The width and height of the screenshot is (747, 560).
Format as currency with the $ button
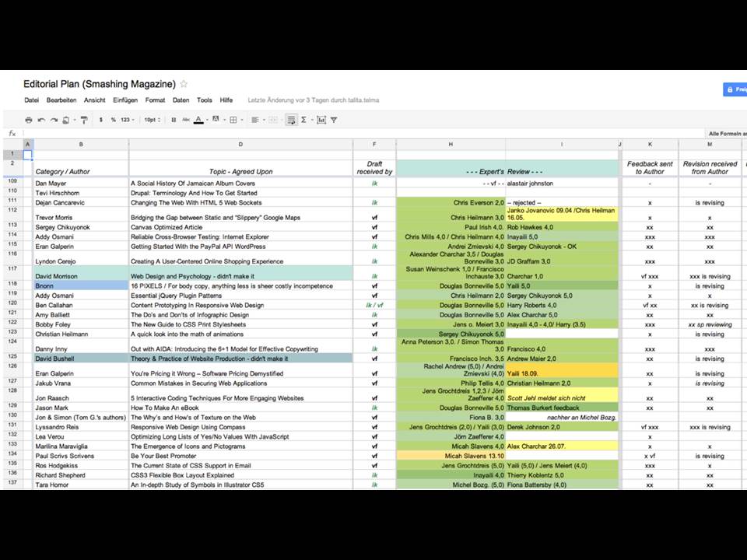[101, 120]
